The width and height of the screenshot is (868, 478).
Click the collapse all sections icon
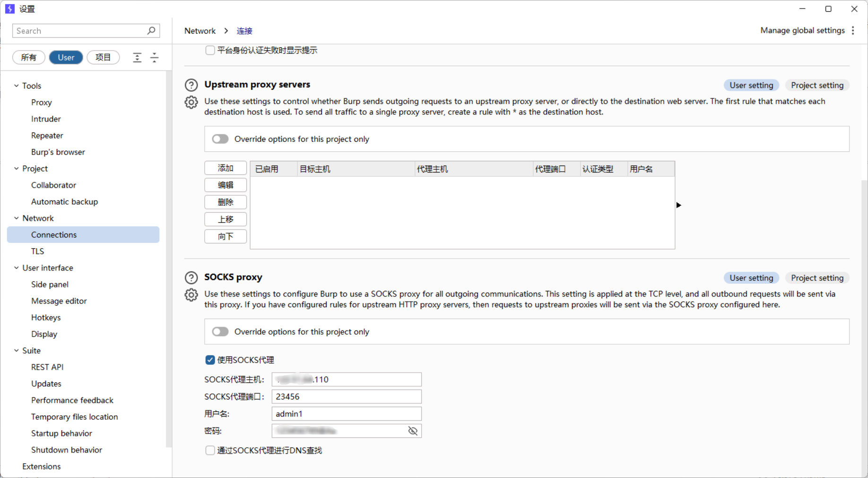(x=155, y=58)
